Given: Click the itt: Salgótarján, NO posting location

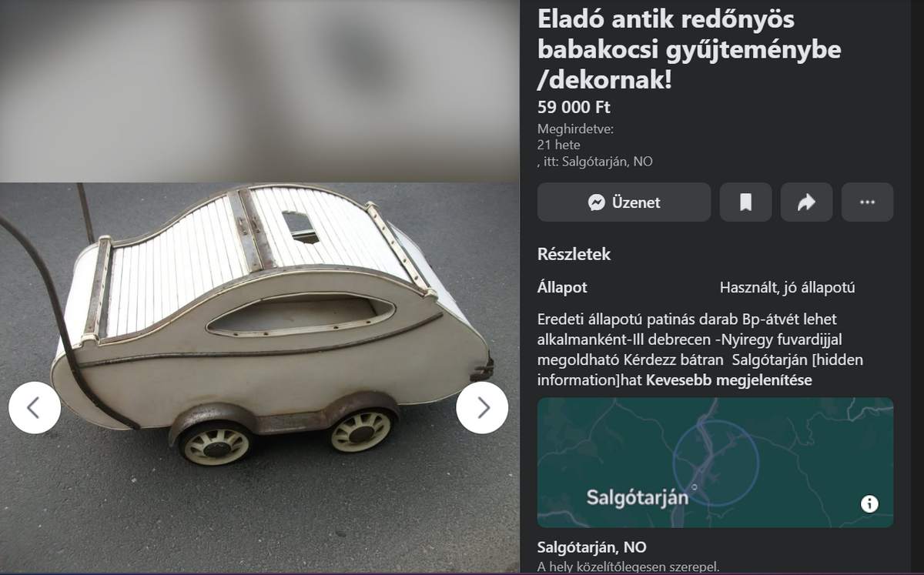Looking at the screenshot, I should pos(597,162).
